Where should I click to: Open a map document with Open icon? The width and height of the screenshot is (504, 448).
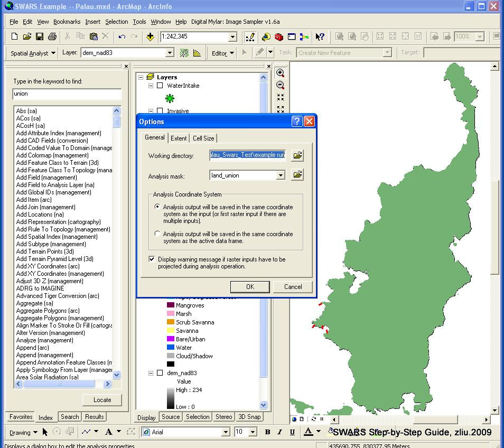click(27, 36)
